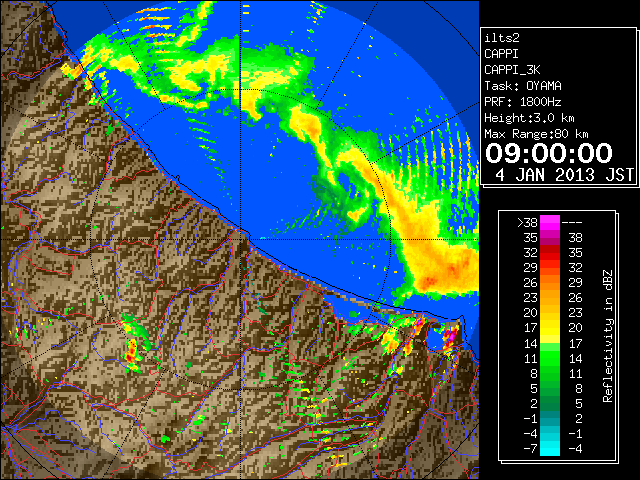Click the '>38' legend label
This screenshot has height=480, width=640.
(x=527, y=222)
